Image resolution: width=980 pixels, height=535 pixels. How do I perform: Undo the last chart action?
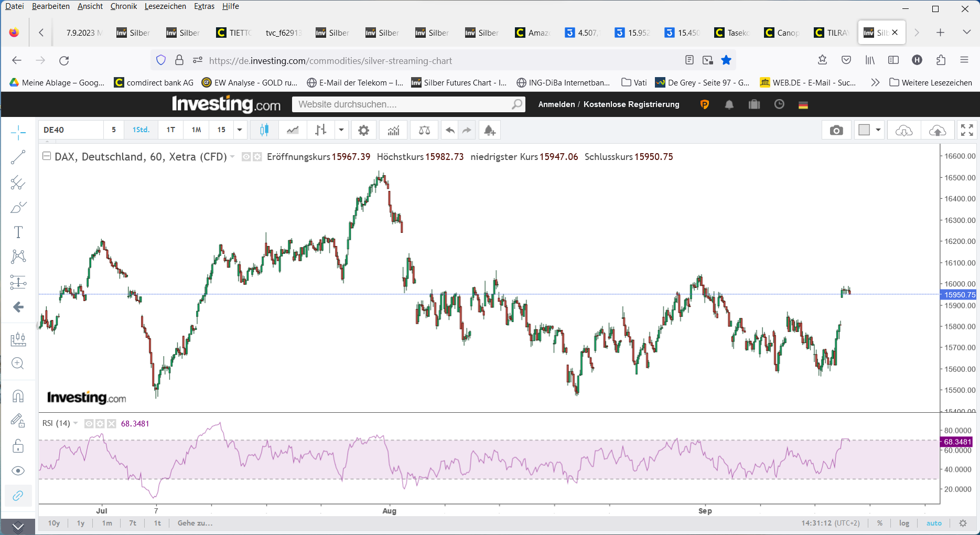(450, 130)
